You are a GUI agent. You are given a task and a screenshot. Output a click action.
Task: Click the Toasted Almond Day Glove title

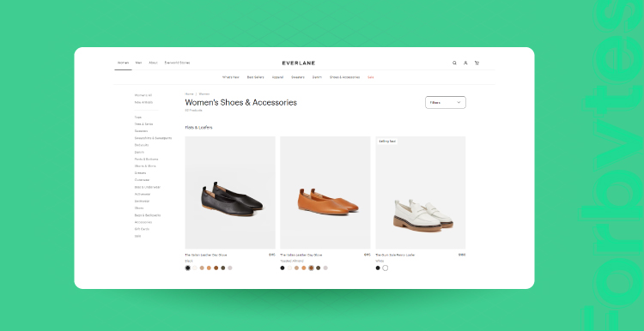pos(301,255)
